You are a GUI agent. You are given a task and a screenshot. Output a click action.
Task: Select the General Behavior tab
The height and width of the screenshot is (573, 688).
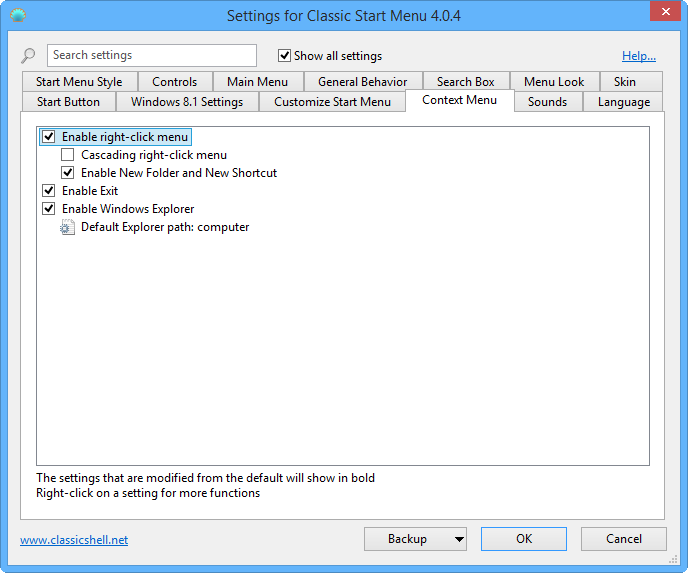362,82
